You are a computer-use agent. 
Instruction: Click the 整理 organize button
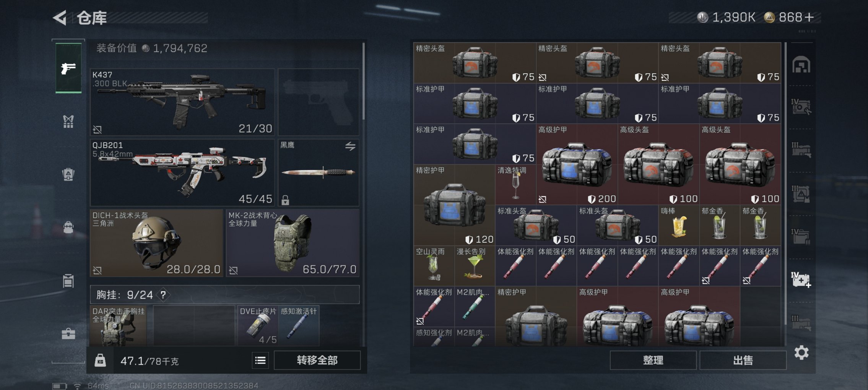(x=653, y=360)
